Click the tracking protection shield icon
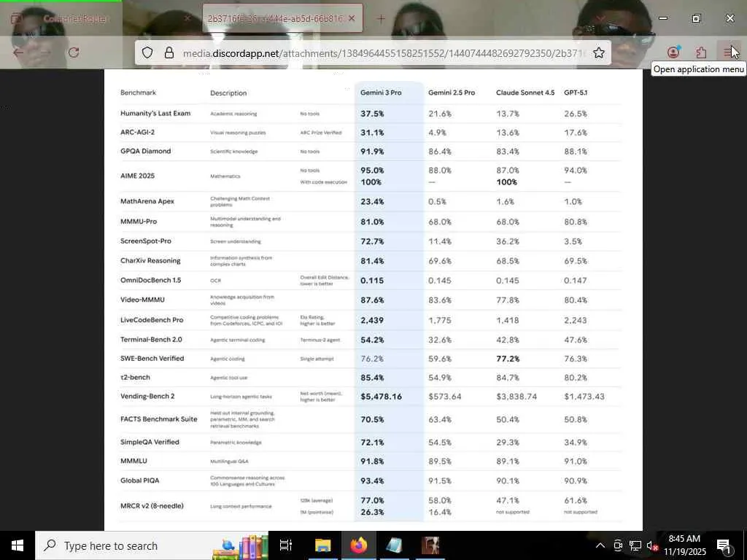Screen dimensions: 747x560 tap(147, 52)
